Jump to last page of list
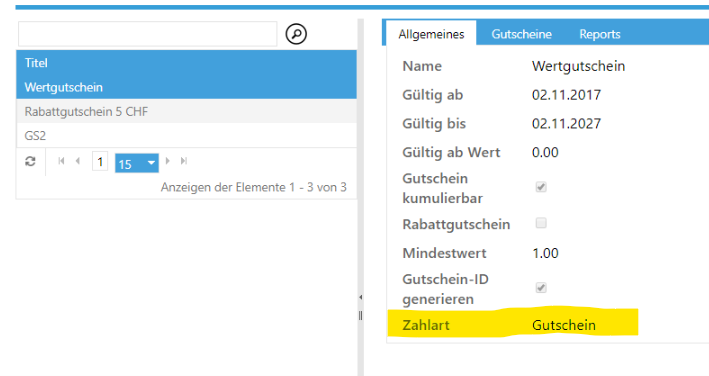This screenshot has width=709, height=376. point(184,161)
